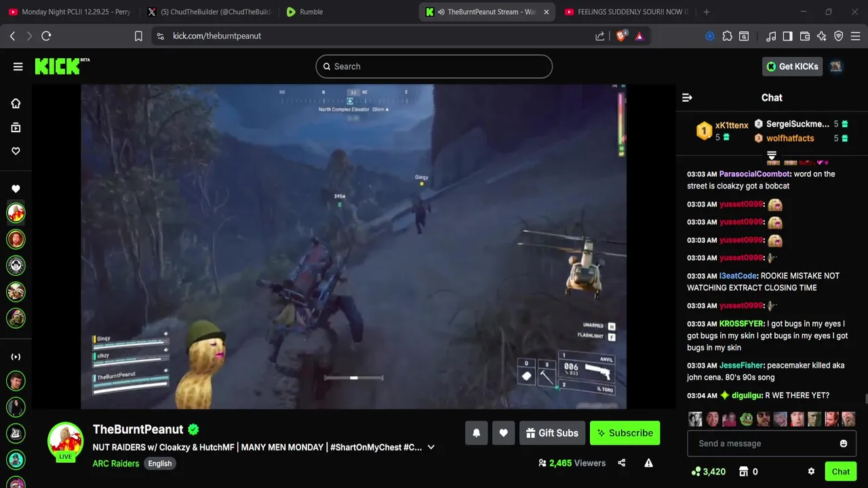Click username diguligu in chat
The image size is (868, 488).
[747, 395]
